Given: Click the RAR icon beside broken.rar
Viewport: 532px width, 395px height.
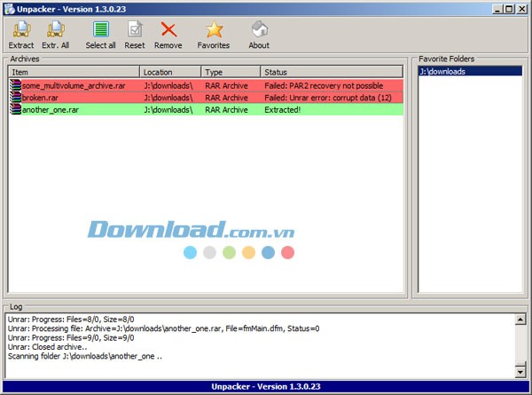Looking at the screenshot, I should (15, 97).
